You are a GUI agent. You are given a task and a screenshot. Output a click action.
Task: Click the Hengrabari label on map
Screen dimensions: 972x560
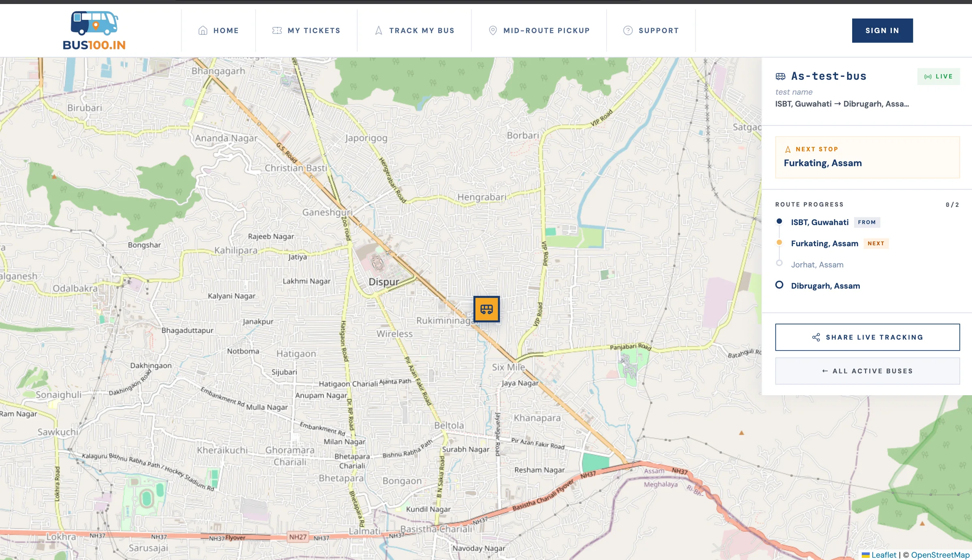click(482, 197)
